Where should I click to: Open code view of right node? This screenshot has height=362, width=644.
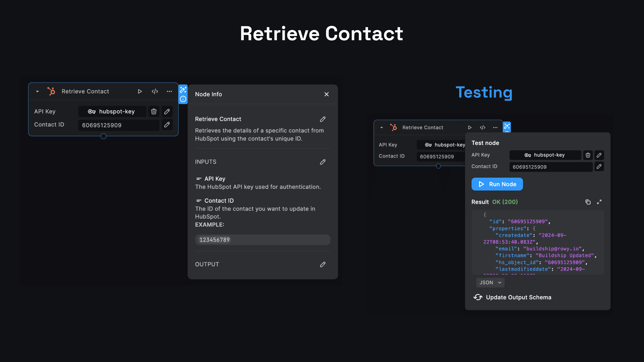(x=482, y=127)
